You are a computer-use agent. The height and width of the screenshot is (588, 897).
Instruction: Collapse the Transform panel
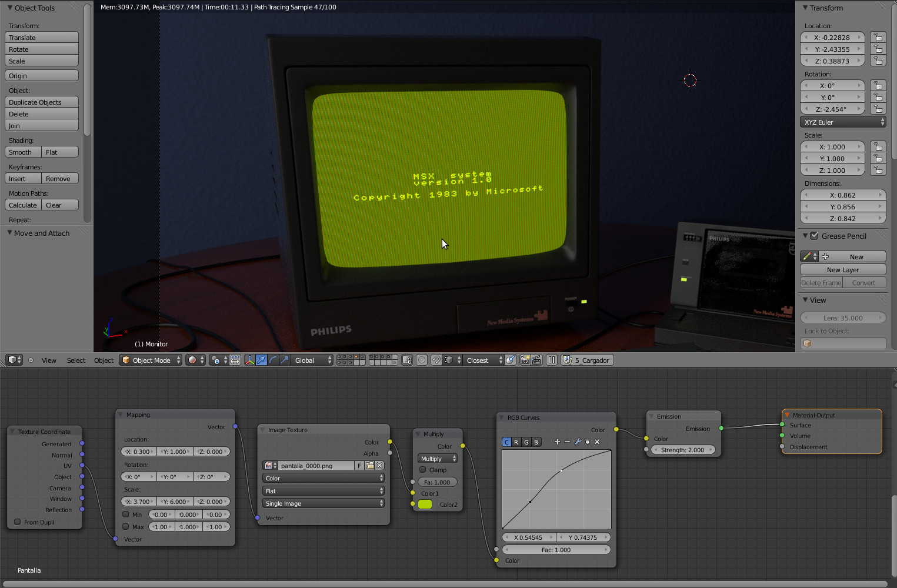tap(806, 8)
